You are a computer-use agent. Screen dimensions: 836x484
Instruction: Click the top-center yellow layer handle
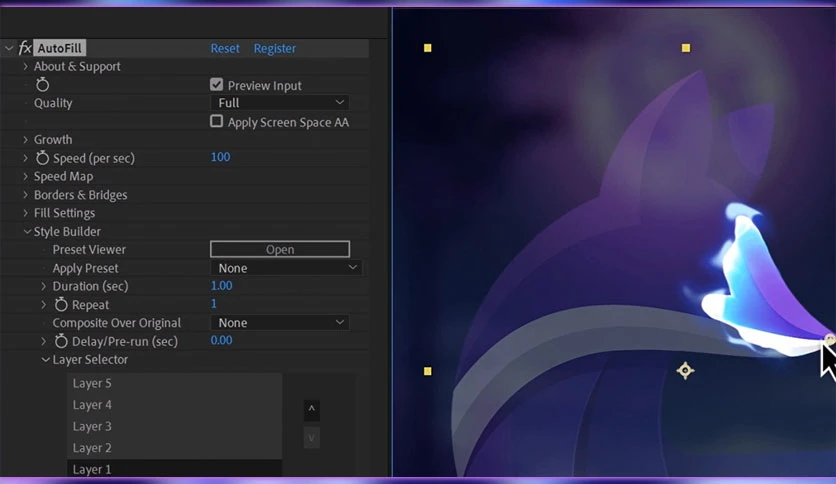686,48
